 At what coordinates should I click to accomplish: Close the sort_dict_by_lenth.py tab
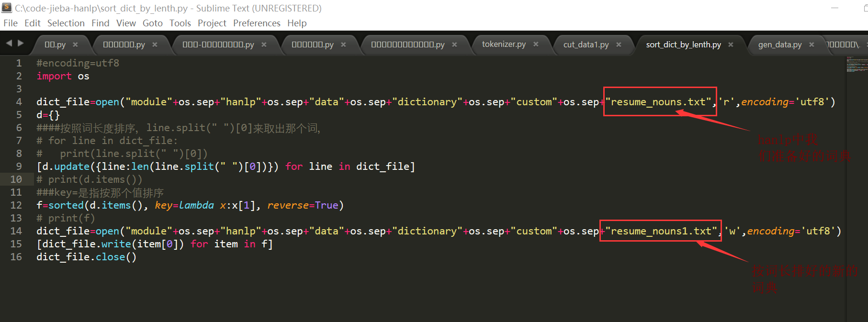point(731,44)
